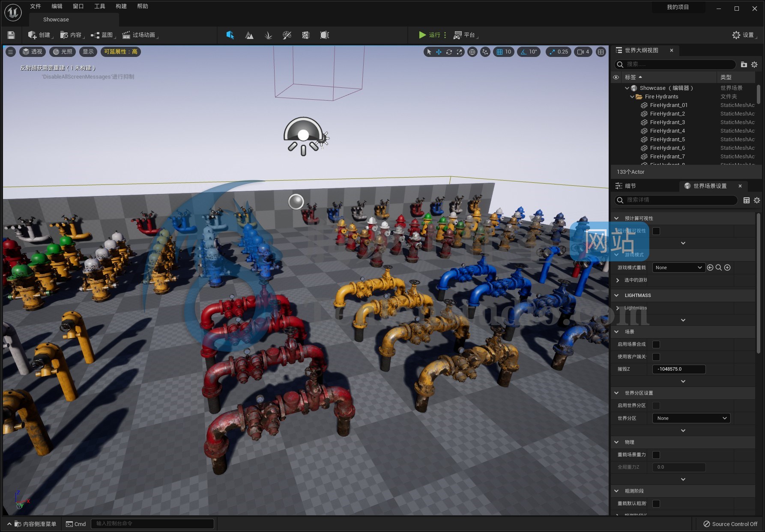Select the Scale transform tool

click(459, 52)
